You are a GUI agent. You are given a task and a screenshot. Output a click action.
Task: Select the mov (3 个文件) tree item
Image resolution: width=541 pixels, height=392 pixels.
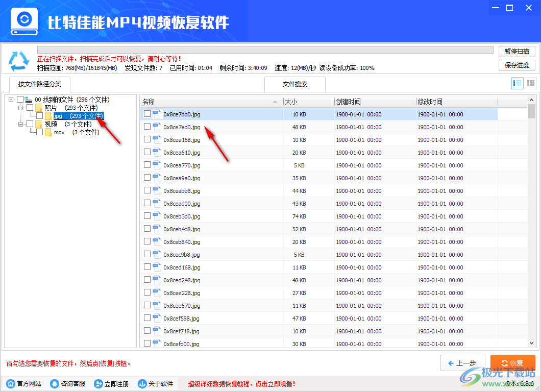coord(77,132)
